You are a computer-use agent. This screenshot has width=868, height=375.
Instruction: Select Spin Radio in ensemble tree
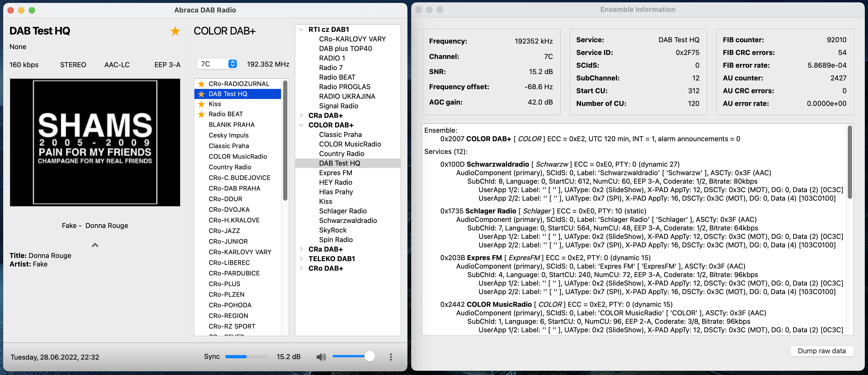tap(336, 239)
